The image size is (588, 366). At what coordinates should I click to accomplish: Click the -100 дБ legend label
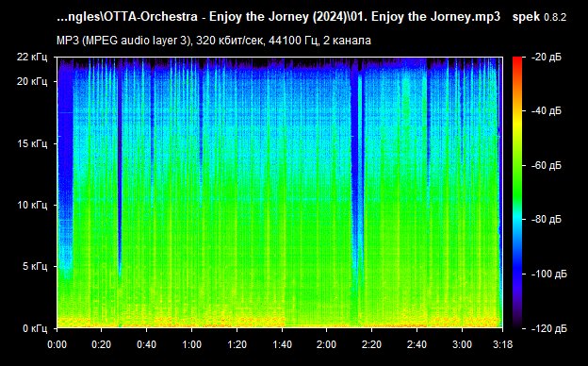coord(549,274)
